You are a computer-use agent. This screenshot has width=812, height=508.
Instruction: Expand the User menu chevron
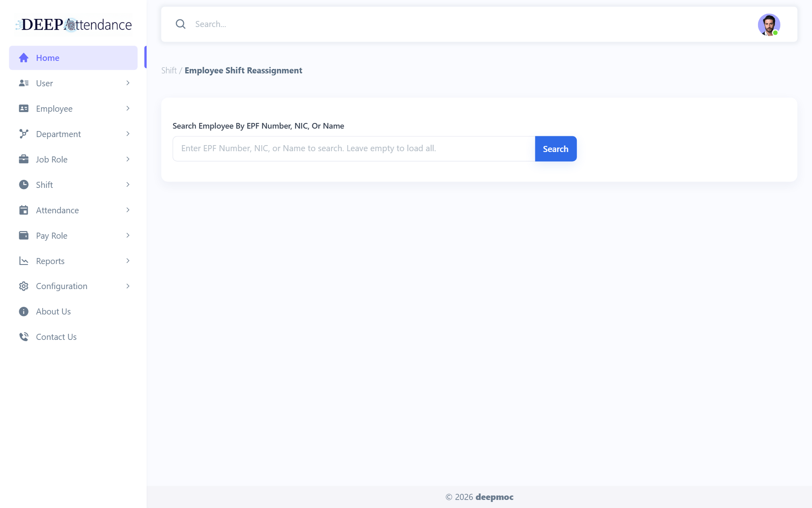coord(128,83)
